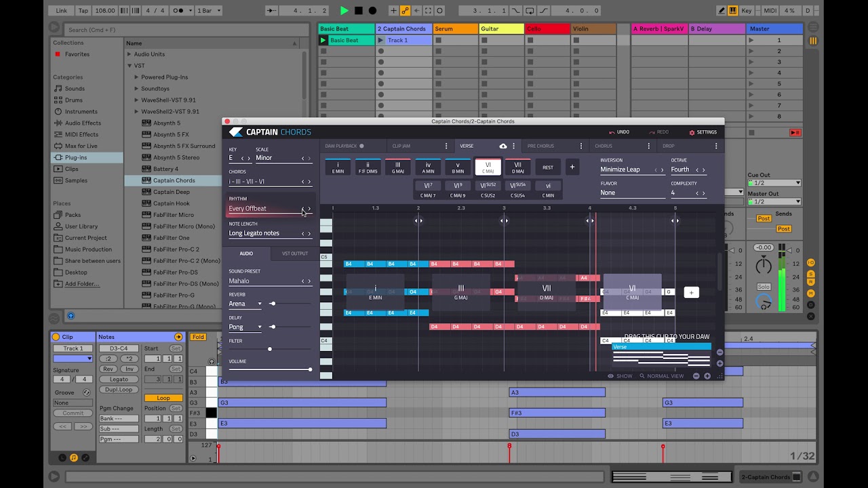Viewport: 868px width, 488px height.
Task: Toggle the Fold button in note editor
Action: 197,337
